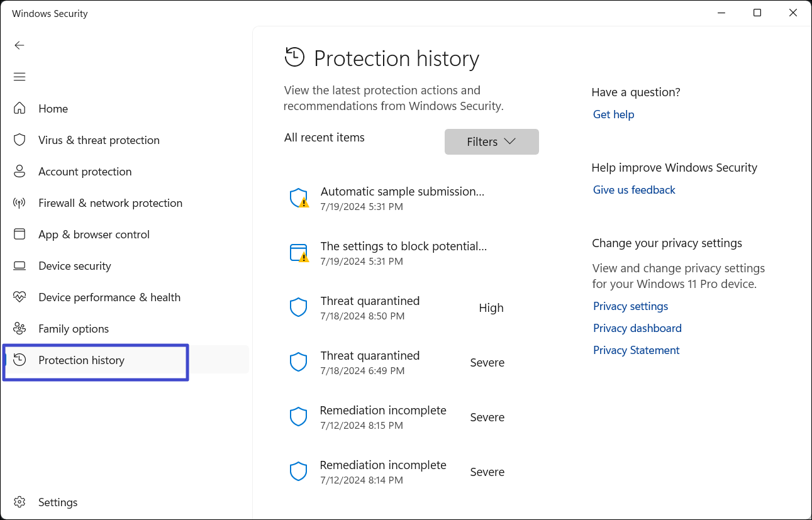
Task: Expand Automatic sample submission history item
Action: [402, 198]
